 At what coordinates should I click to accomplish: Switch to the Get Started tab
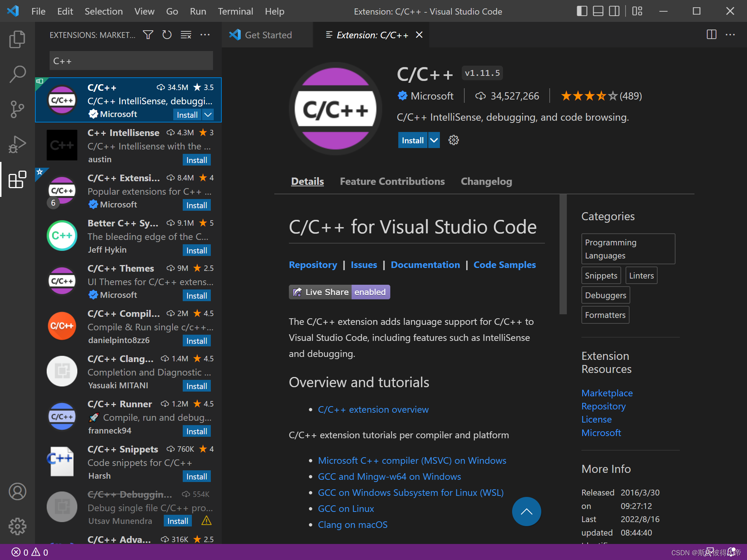(x=267, y=35)
